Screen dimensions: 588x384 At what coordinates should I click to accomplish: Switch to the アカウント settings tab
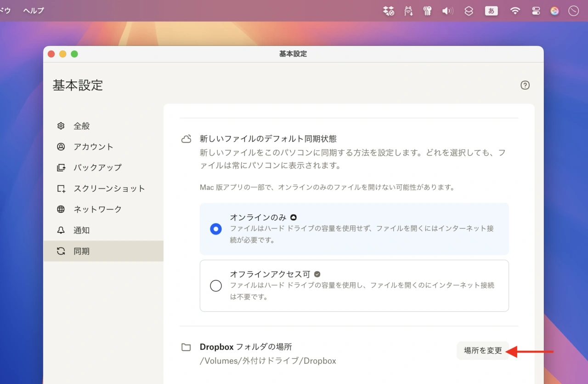click(93, 147)
